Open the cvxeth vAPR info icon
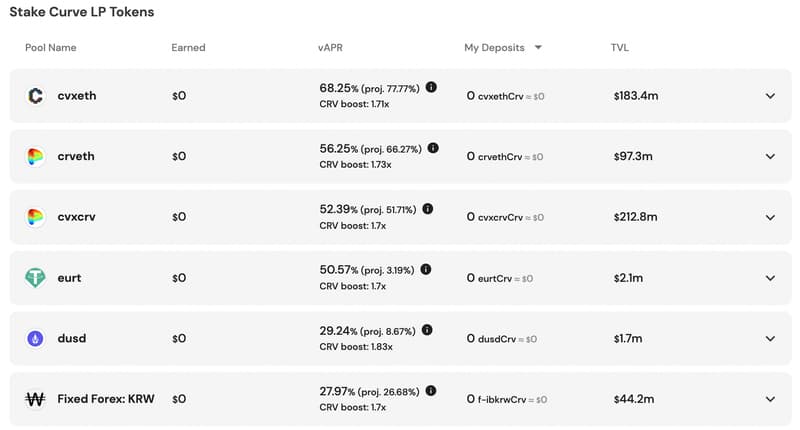Image resolution: width=800 pixels, height=430 pixels. click(431, 87)
